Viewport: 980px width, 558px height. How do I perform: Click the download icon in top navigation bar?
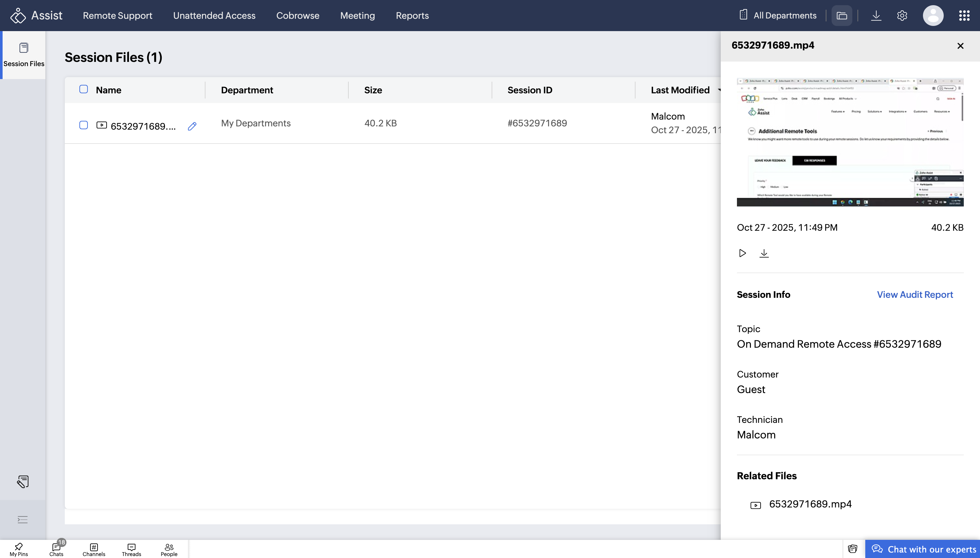tap(876, 16)
